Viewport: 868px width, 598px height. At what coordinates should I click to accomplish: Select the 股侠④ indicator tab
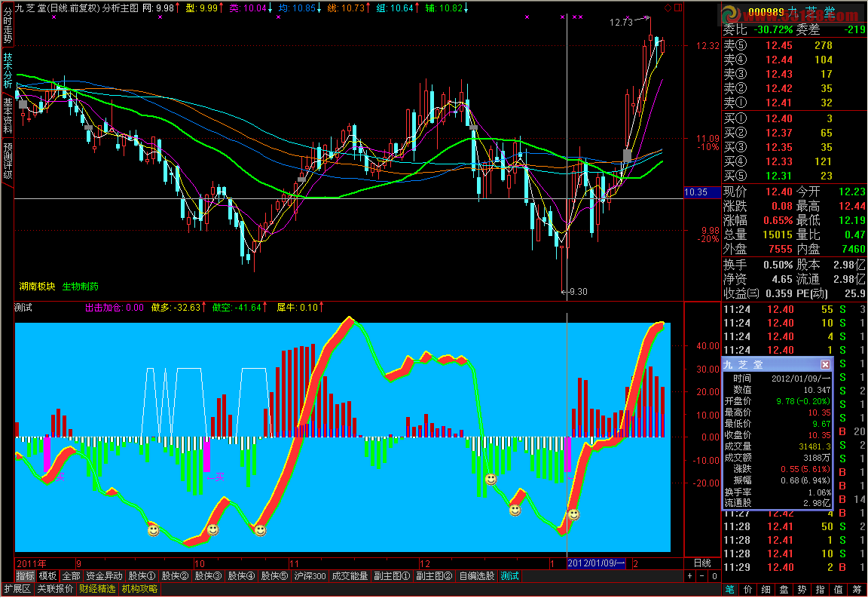coord(241,576)
